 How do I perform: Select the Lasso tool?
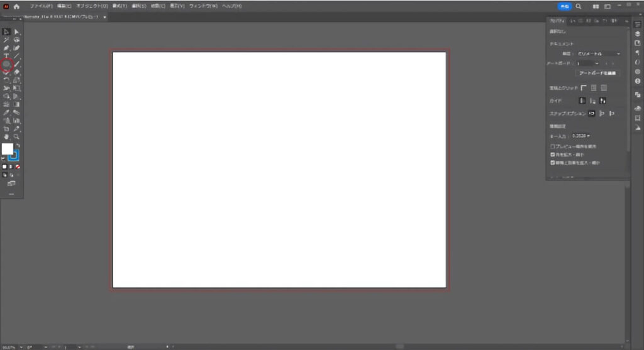coord(16,40)
